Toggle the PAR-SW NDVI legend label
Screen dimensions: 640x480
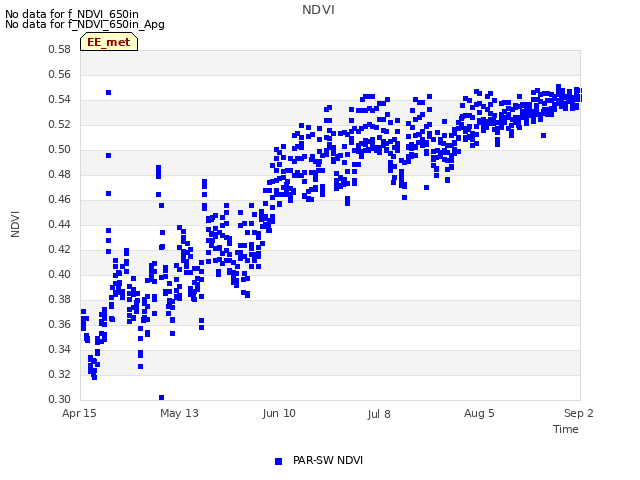(328, 460)
